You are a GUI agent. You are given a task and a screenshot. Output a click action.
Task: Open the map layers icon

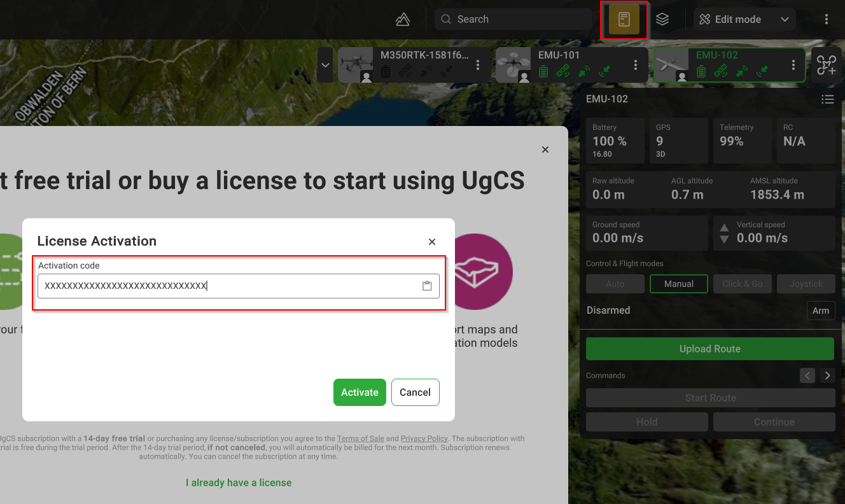pyautogui.click(x=662, y=20)
